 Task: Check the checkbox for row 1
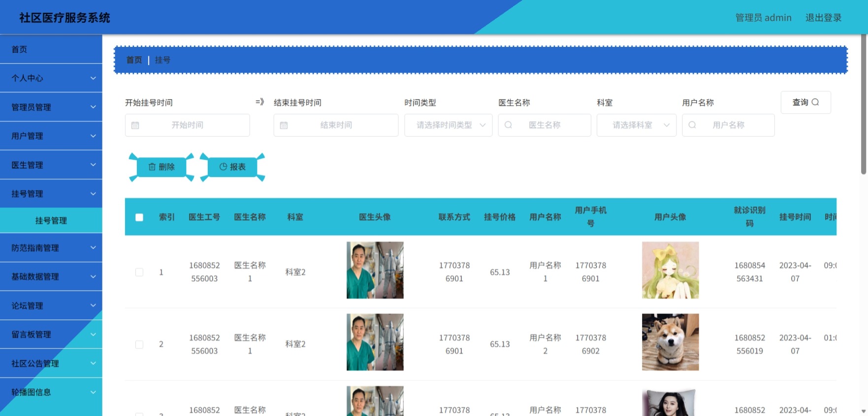click(x=139, y=272)
